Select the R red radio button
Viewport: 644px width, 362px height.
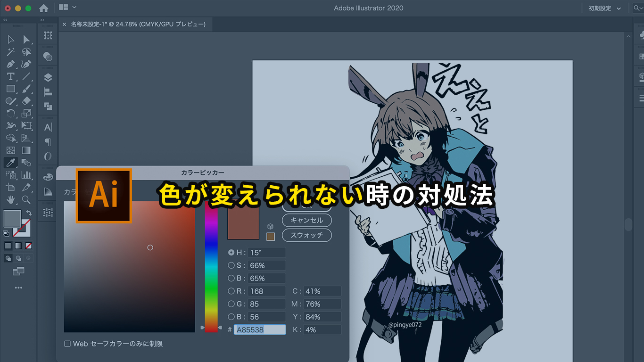(231, 291)
